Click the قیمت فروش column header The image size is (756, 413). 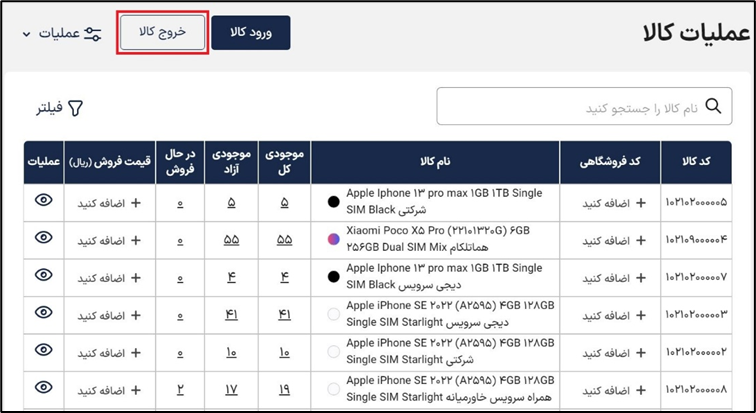[x=110, y=162]
